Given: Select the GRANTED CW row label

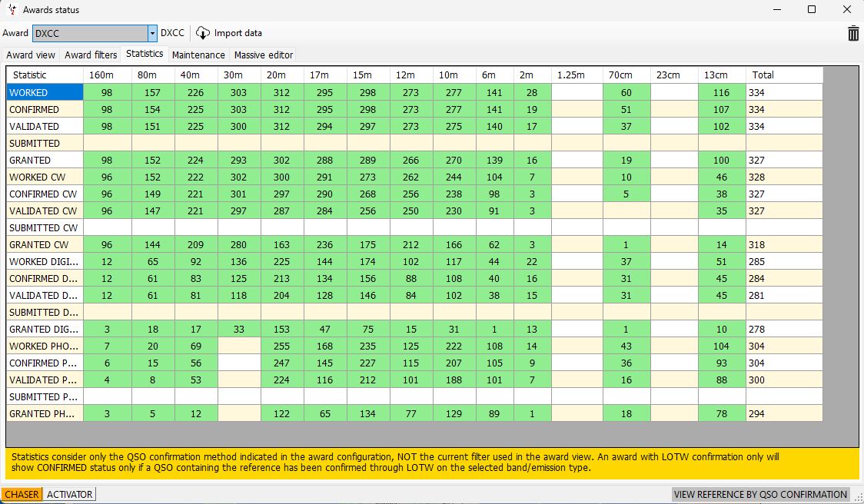Looking at the screenshot, I should (x=45, y=244).
